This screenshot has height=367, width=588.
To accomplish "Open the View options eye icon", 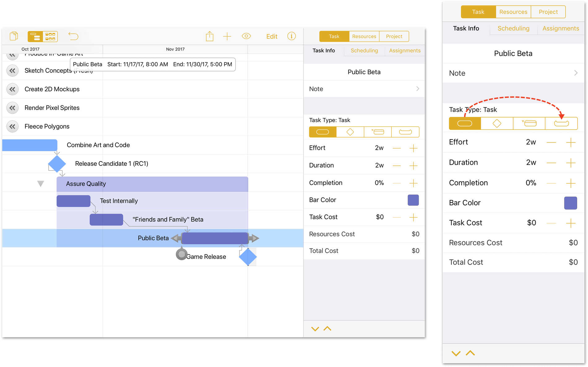I will click(246, 36).
